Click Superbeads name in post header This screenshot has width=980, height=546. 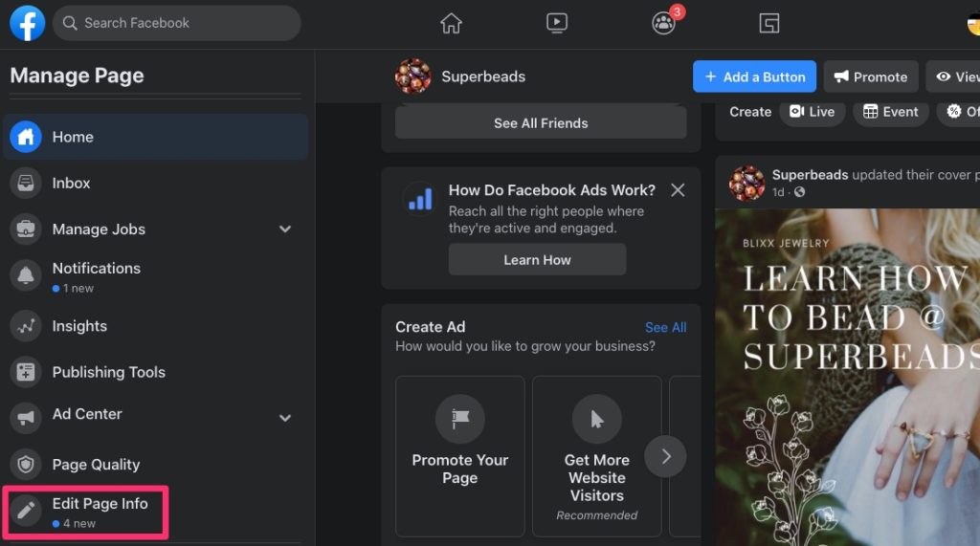pyautogui.click(x=810, y=174)
